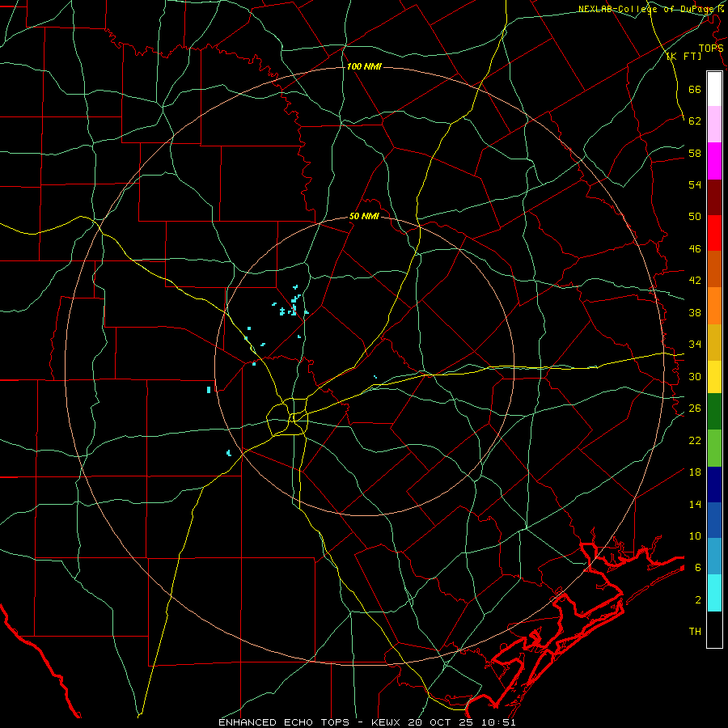Click the legend value '58'
Screen dimensions: 728x728
coord(695,153)
